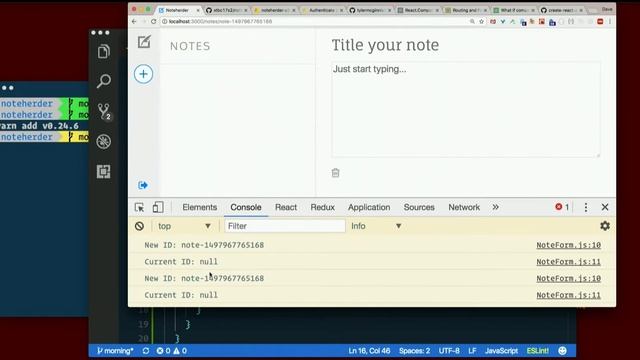The height and width of the screenshot is (360, 640).
Task: Open VS Code Debug icon
Action: (x=104, y=142)
